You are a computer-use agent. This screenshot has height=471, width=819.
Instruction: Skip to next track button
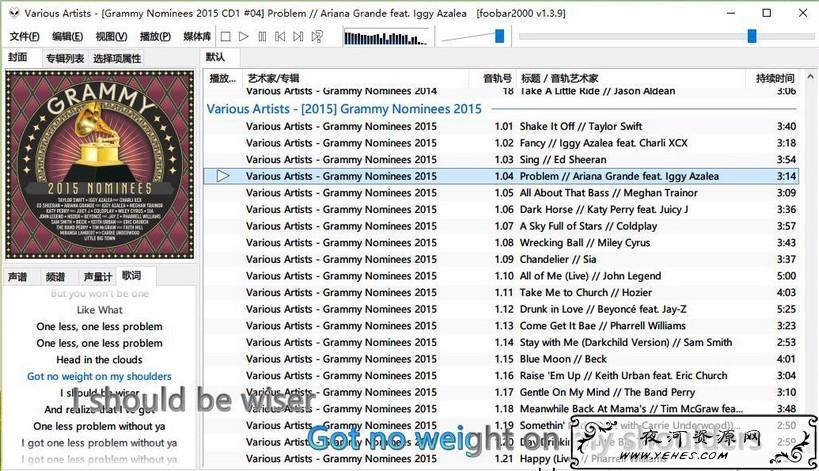coord(298,37)
